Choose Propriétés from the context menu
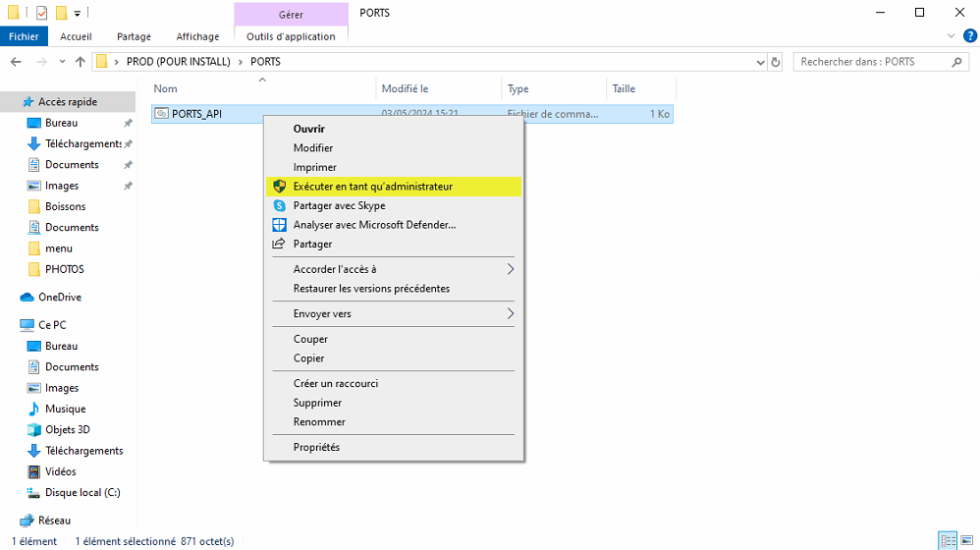The width and height of the screenshot is (980, 550). pos(316,447)
